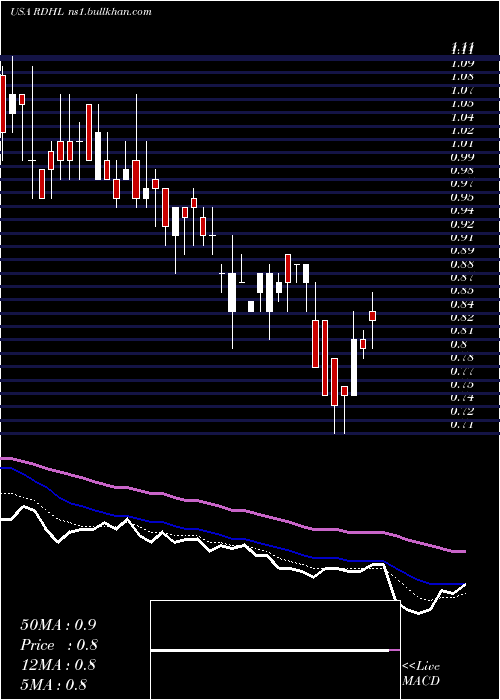Click the "12MA : 0.8" legend text
This screenshot has width=500, height=700.
point(58,665)
